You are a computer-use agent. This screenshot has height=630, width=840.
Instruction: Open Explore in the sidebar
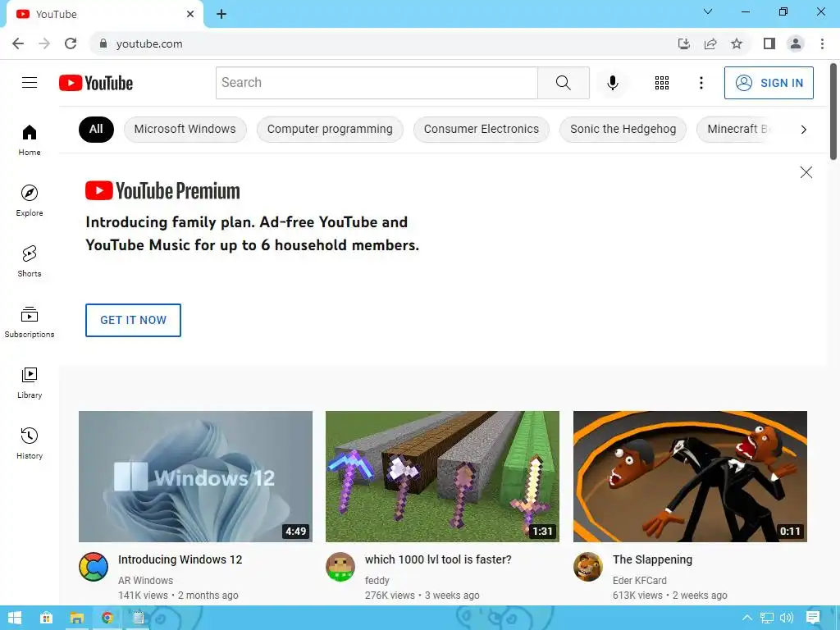coord(30,200)
